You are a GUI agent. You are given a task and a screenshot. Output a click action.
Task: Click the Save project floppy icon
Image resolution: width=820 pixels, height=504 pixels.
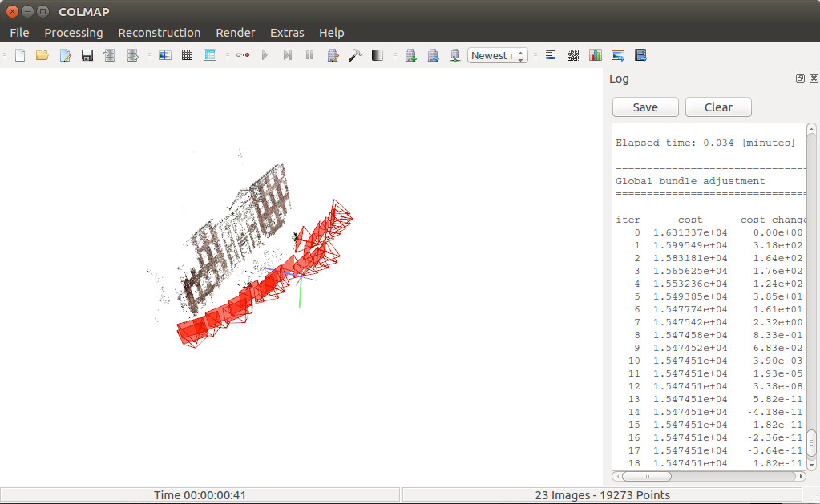pyautogui.click(x=87, y=55)
